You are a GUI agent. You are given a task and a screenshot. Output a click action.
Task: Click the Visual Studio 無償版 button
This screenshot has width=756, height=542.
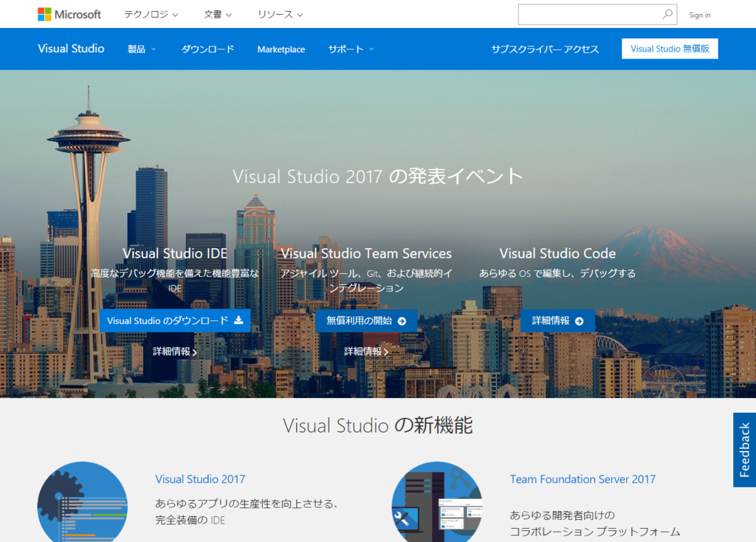(670, 49)
